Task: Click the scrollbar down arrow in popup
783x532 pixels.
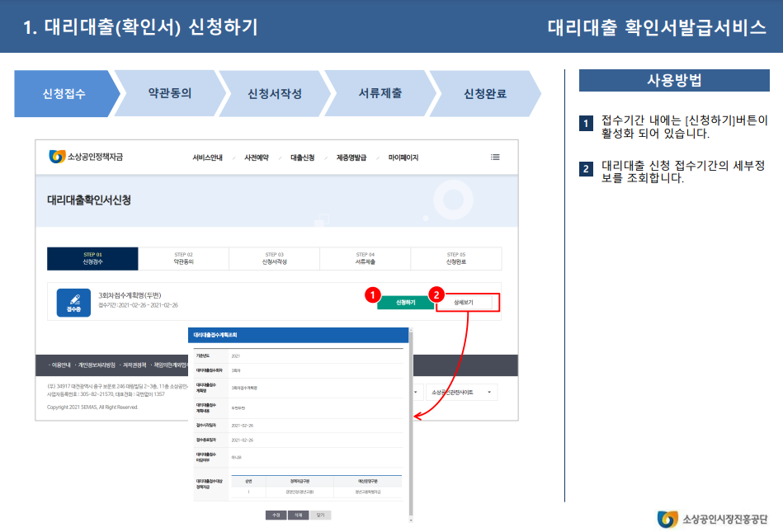Action: pos(411,520)
